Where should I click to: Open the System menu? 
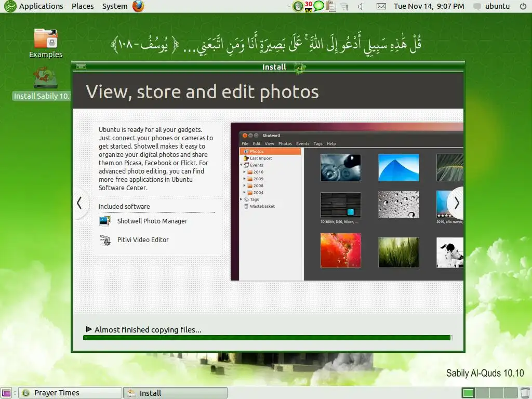coord(115,6)
